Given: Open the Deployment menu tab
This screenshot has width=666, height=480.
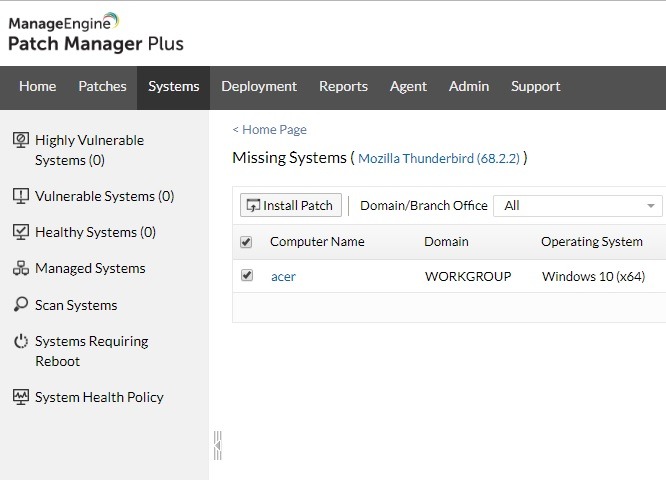Looking at the screenshot, I should coord(259,87).
